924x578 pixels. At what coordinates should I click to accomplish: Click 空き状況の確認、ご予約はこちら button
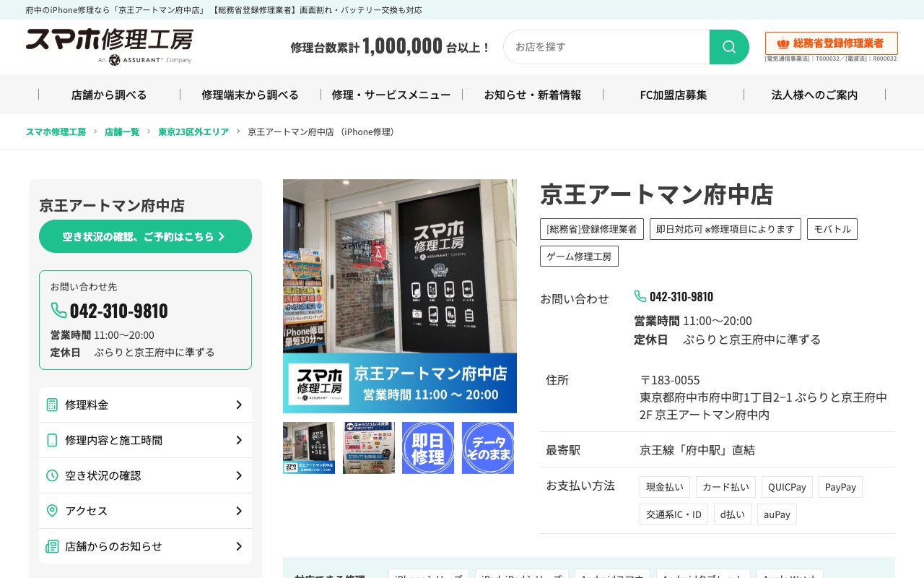145,236
